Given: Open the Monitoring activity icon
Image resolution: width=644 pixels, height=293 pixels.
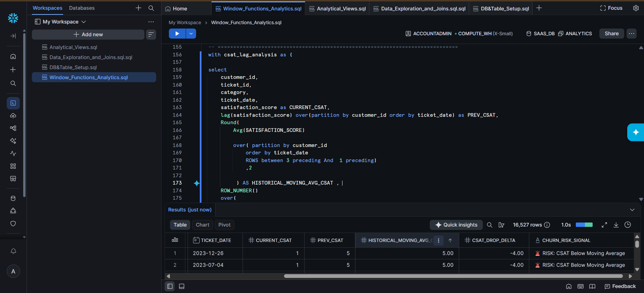Looking at the screenshot, I should [x=13, y=153].
